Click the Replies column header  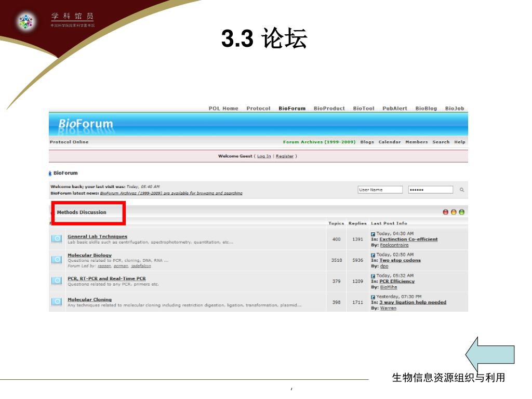[357, 223]
